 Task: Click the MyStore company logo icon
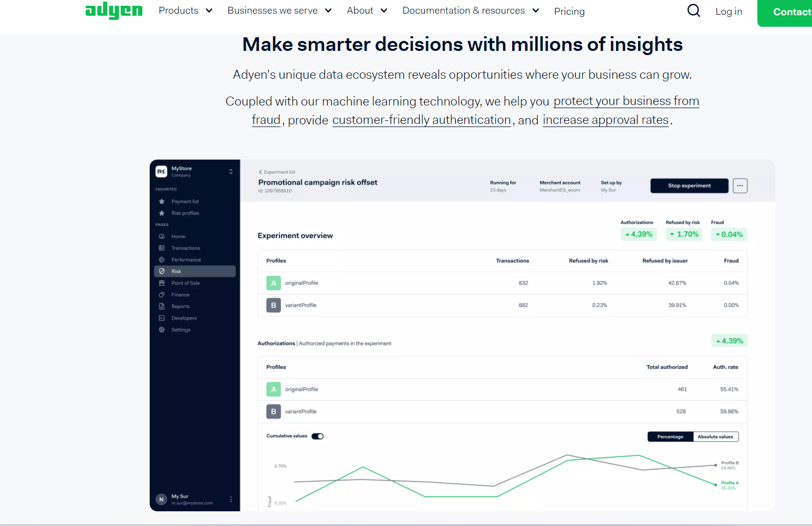tap(161, 172)
